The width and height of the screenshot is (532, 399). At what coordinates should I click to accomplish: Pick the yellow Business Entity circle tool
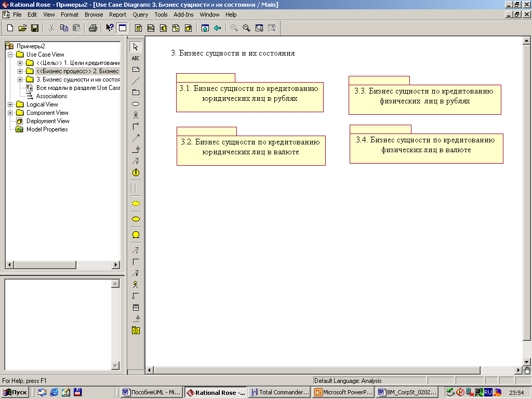tap(136, 235)
